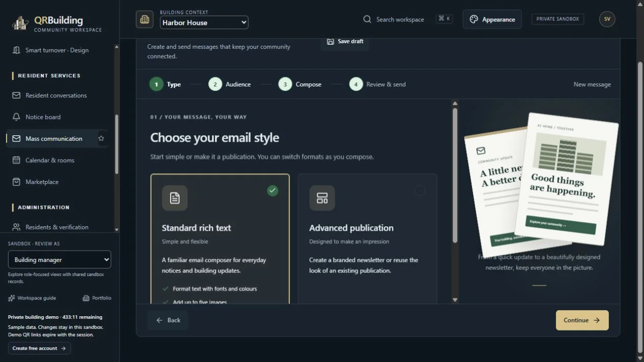Click the QRBuilding logo icon
Image resolution: width=644 pixels, height=362 pixels.
tap(20, 23)
